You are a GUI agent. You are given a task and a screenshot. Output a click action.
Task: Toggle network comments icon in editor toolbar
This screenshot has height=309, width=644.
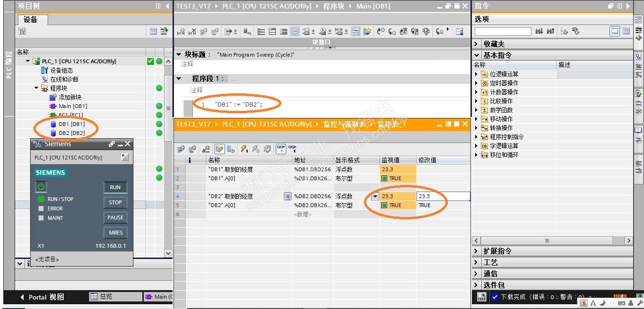355,32
